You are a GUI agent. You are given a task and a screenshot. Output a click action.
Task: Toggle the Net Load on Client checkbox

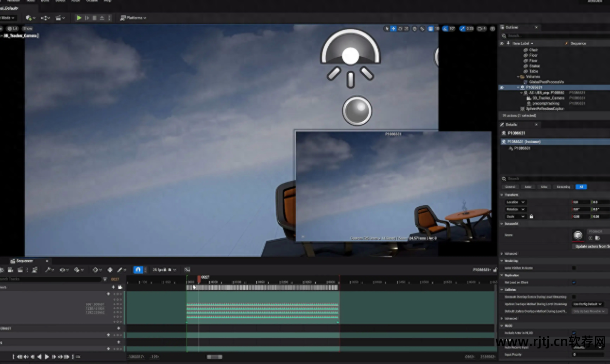[574, 282]
